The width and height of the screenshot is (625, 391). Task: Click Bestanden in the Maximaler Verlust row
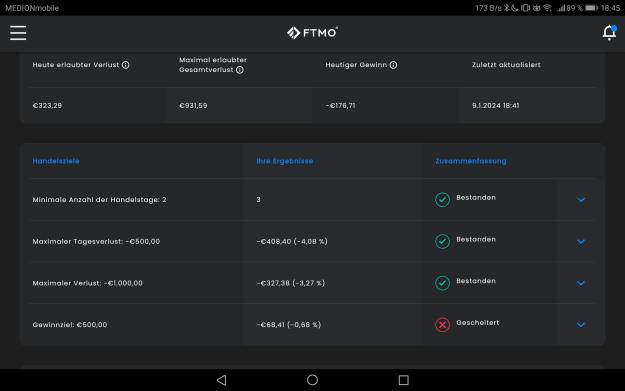(x=476, y=281)
